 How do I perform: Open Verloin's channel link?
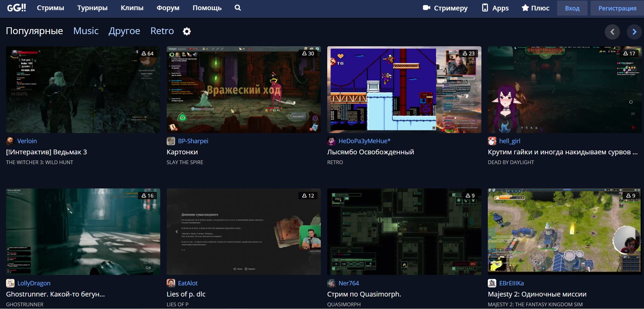pyautogui.click(x=27, y=141)
